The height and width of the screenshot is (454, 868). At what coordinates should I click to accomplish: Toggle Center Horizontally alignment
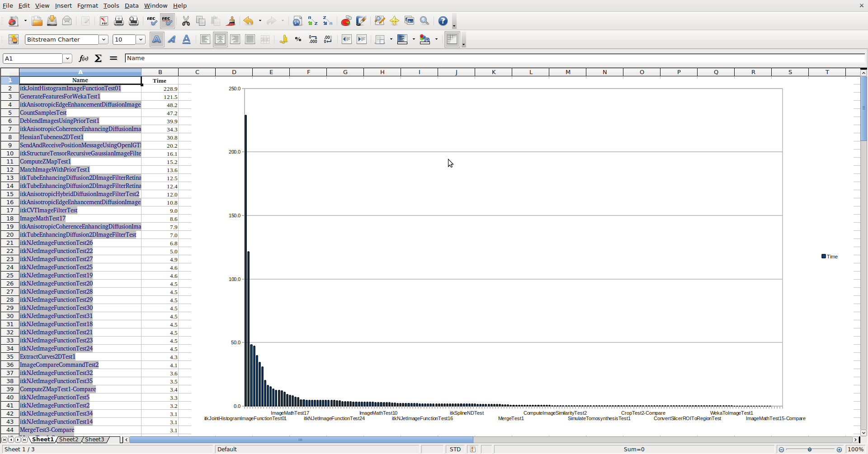click(x=220, y=39)
